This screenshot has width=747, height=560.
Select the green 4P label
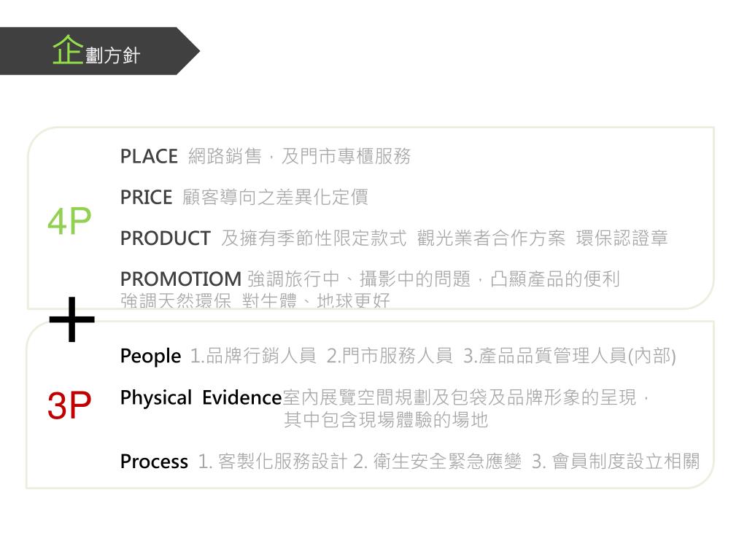click(69, 222)
